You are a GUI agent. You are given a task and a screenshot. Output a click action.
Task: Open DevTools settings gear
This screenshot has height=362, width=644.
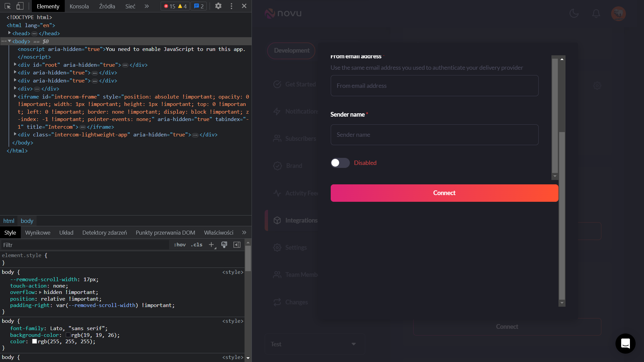coord(218,6)
